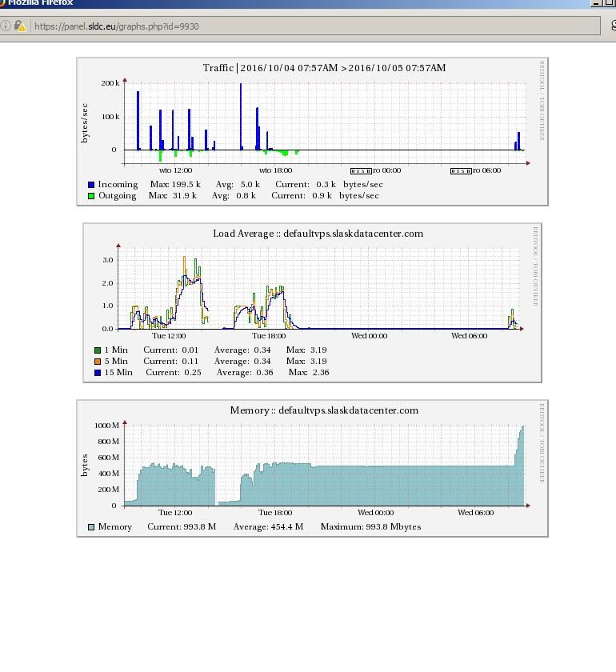The width and height of the screenshot is (616, 672).
Task: Click 15 Min 'Max: 2.36' value
Action: point(309,372)
